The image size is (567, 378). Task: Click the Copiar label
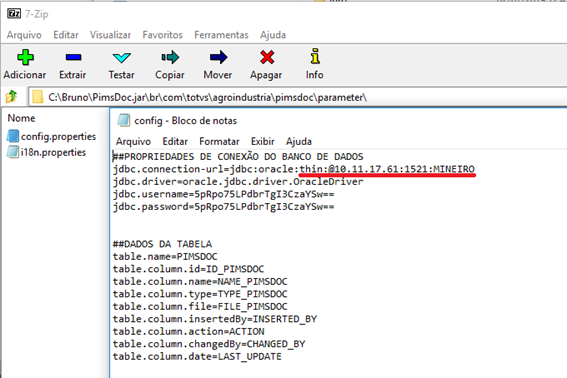[170, 75]
